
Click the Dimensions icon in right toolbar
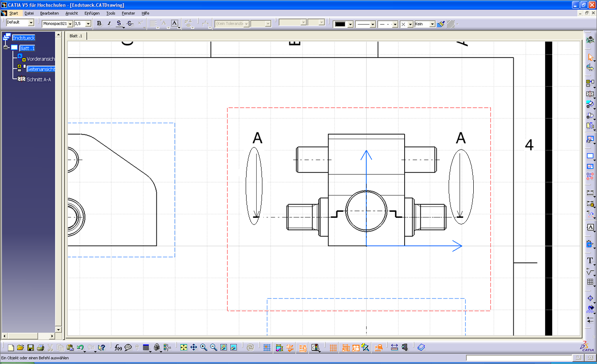click(590, 192)
